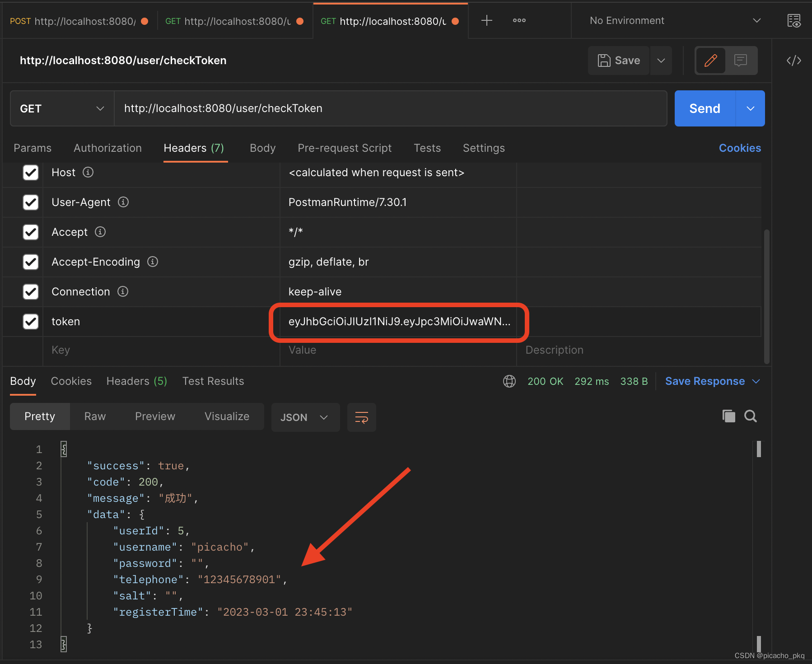The width and height of the screenshot is (812, 664).
Task: Toggle word wrap in response body
Action: [x=362, y=417]
